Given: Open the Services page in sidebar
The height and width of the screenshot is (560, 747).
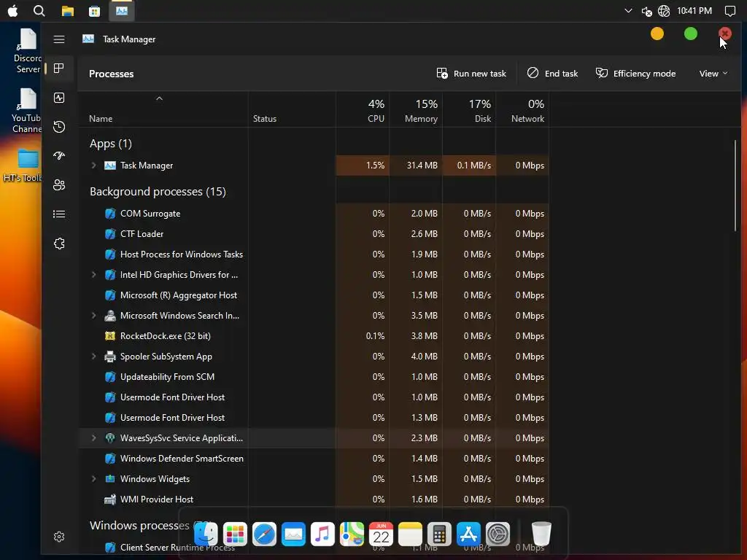Looking at the screenshot, I should point(59,244).
